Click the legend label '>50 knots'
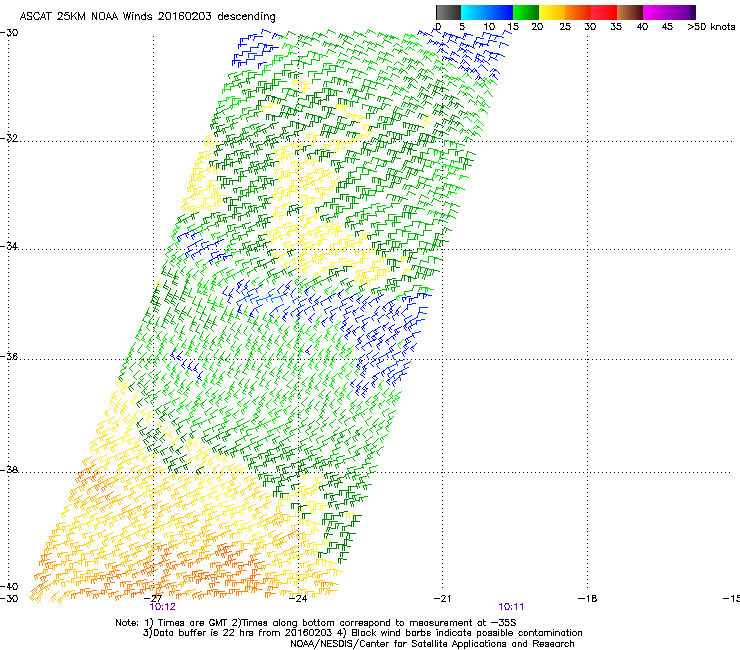The image size is (740, 650). (x=711, y=27)
